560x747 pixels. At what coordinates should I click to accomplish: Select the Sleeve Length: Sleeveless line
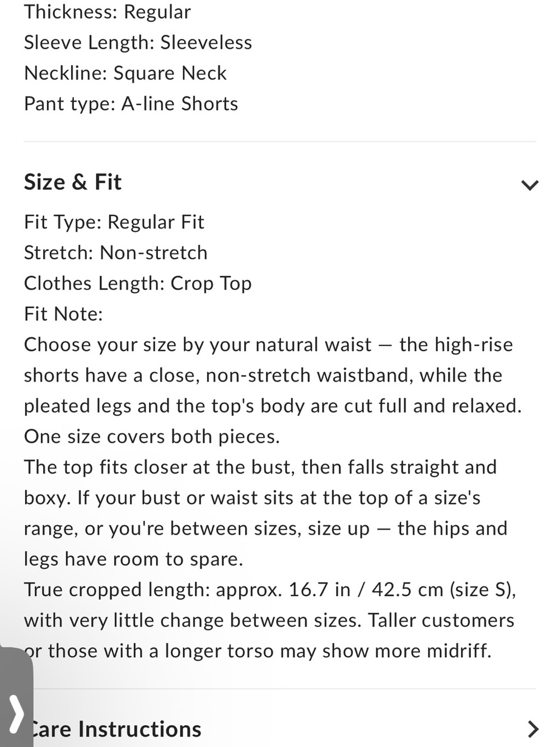tap(138, 43)
